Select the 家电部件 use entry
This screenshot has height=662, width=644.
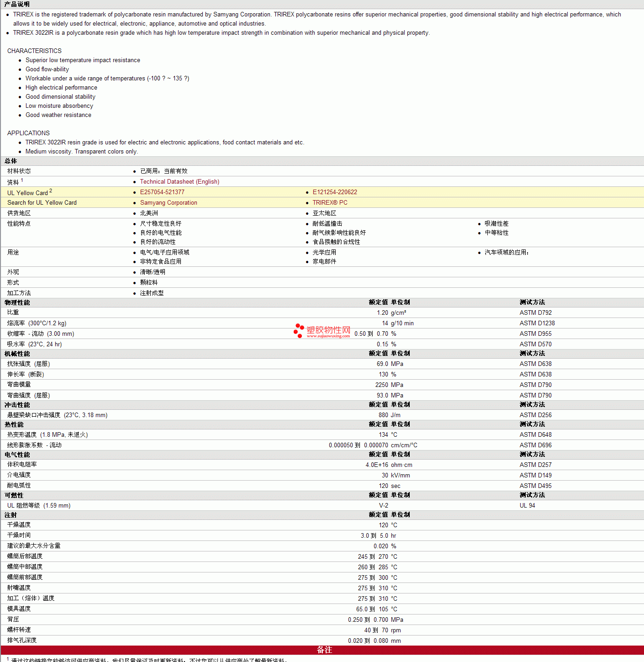[x=324, y=262]
